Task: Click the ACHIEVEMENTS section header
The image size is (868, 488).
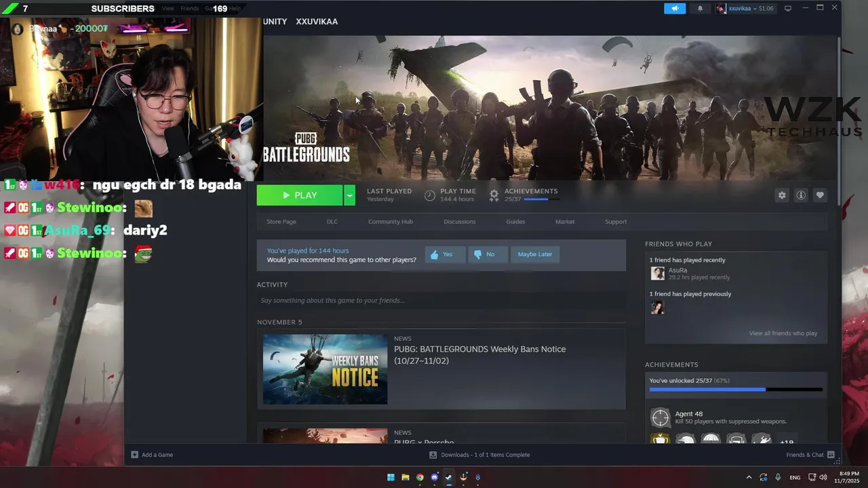Action: coord(671,365)
